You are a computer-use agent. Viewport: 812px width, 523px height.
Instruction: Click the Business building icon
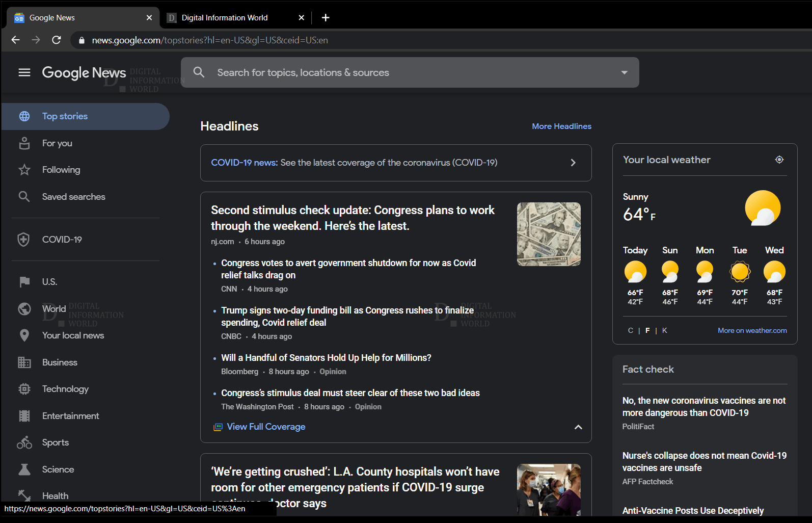click(24, 362)
